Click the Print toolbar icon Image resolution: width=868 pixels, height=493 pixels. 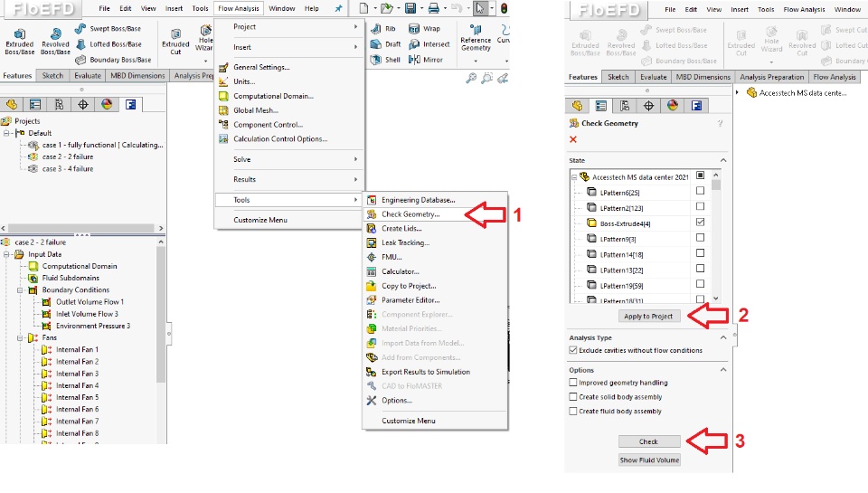[x=434, y=8]
